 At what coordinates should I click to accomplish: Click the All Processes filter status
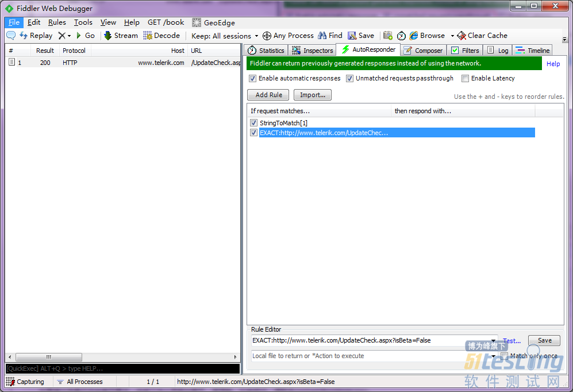pyautogui.click(x=80, y=382)
